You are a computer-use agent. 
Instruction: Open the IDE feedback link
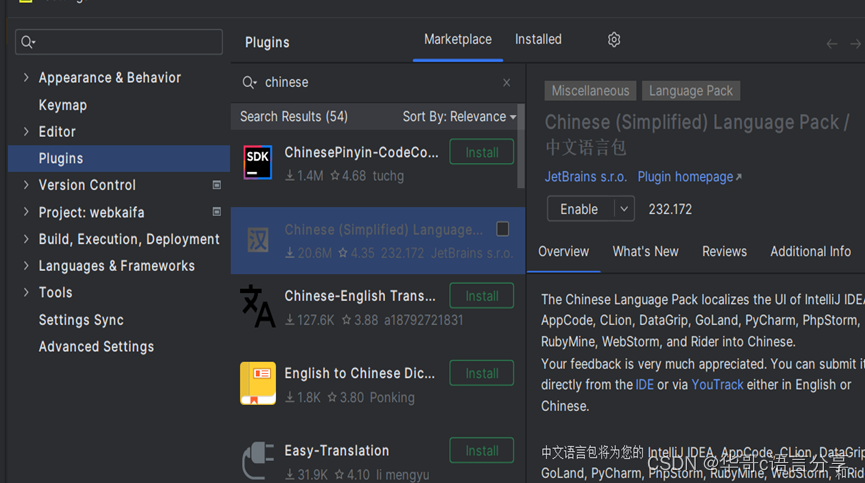coord(644,385)
